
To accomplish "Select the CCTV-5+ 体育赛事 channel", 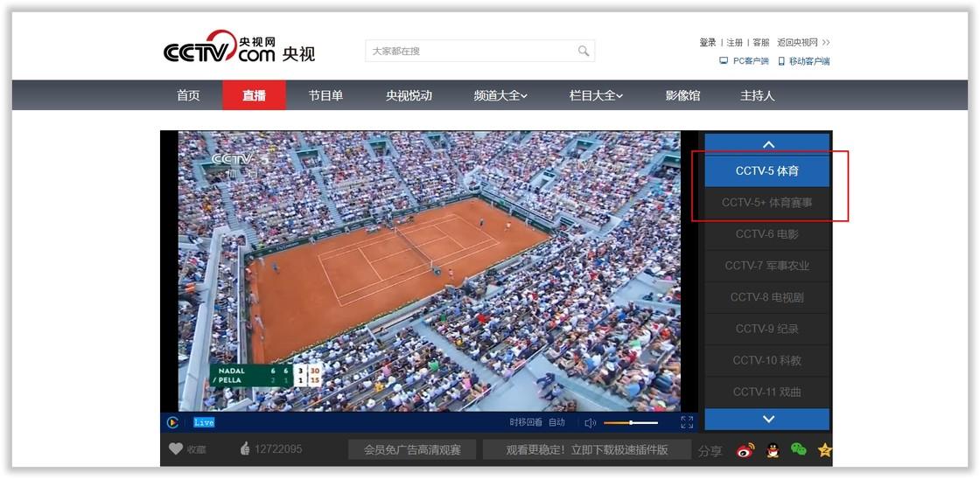I will pos(766,202).
